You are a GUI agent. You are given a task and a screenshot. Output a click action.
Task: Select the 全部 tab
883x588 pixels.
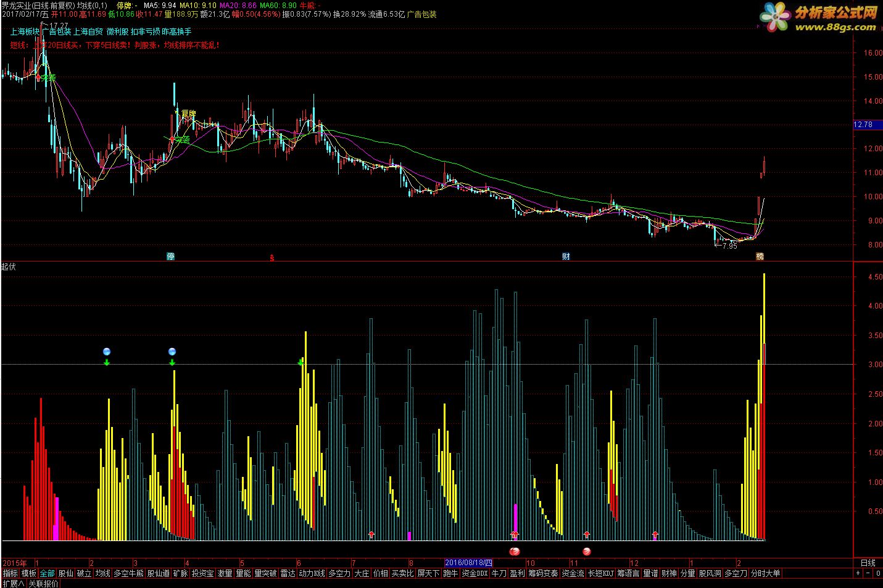[x=48, y=573]
